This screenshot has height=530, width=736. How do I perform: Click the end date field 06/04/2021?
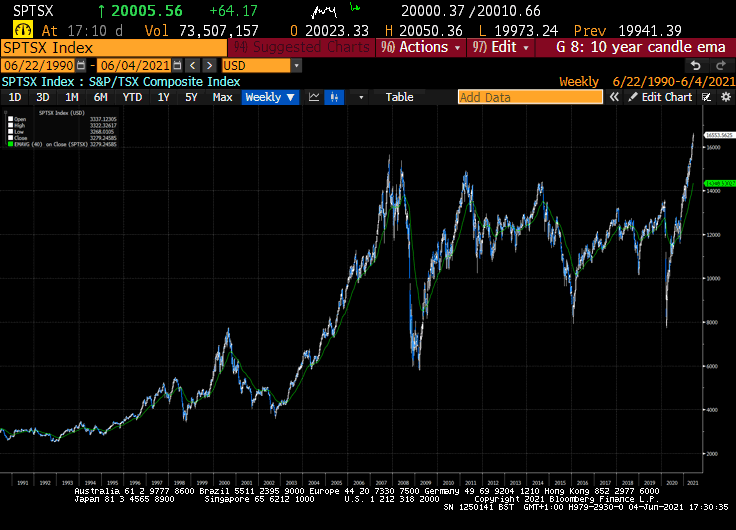135,66
